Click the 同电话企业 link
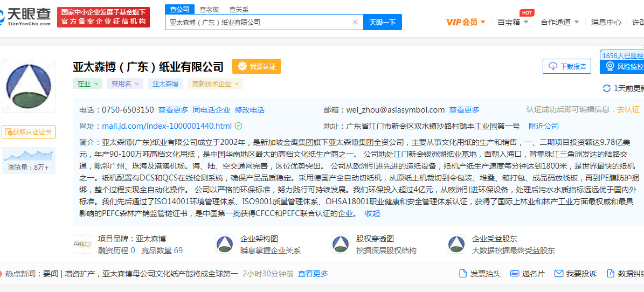This screenshot has height=292, width=644. (211, 110)
